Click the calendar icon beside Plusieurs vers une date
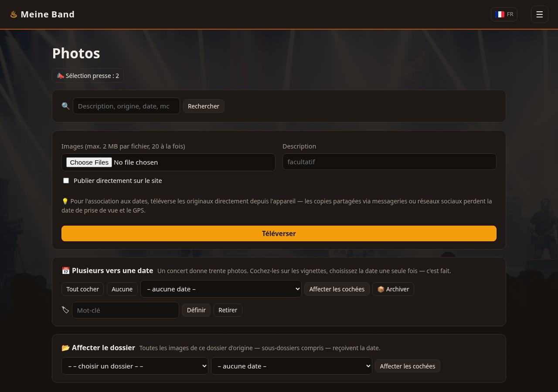This screenshot has height=392, width=558. (65, 271)
